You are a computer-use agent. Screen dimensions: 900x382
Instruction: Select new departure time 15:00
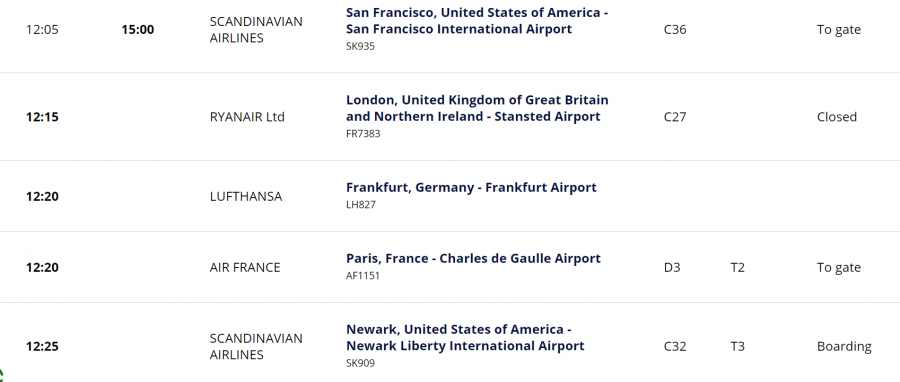[x=138, y=30]
